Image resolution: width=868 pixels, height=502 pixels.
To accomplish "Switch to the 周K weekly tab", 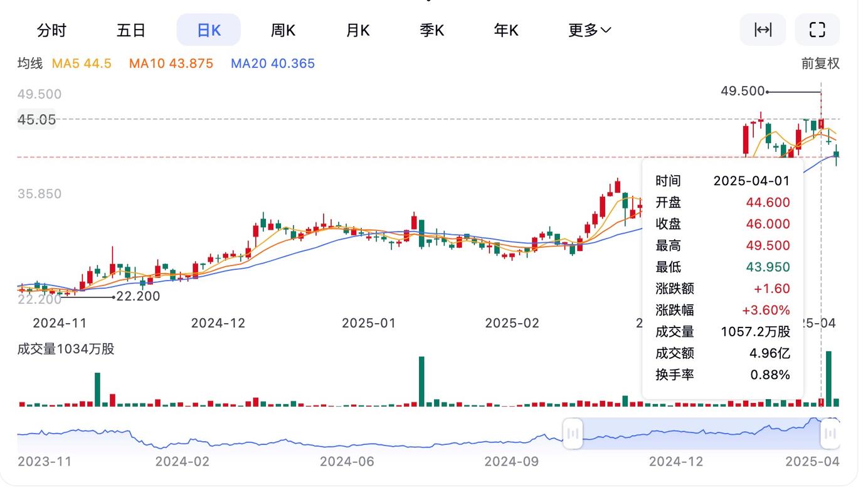I will tap(283, 30).
